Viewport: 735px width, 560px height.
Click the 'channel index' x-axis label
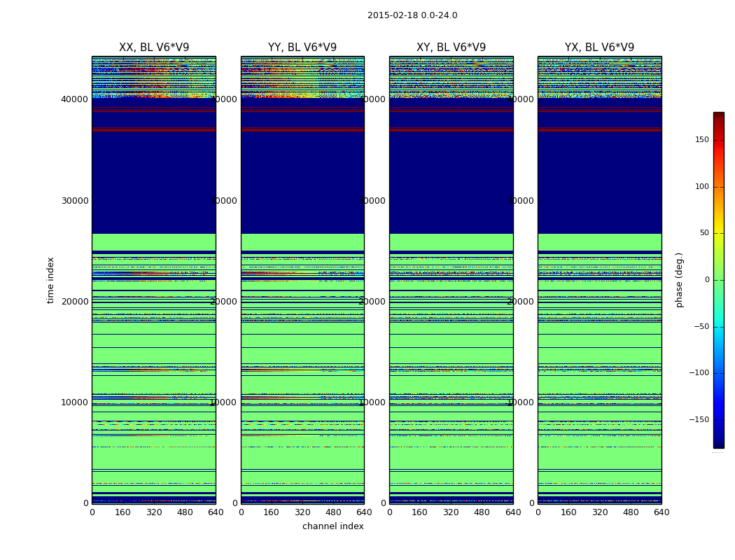point(332,526)
